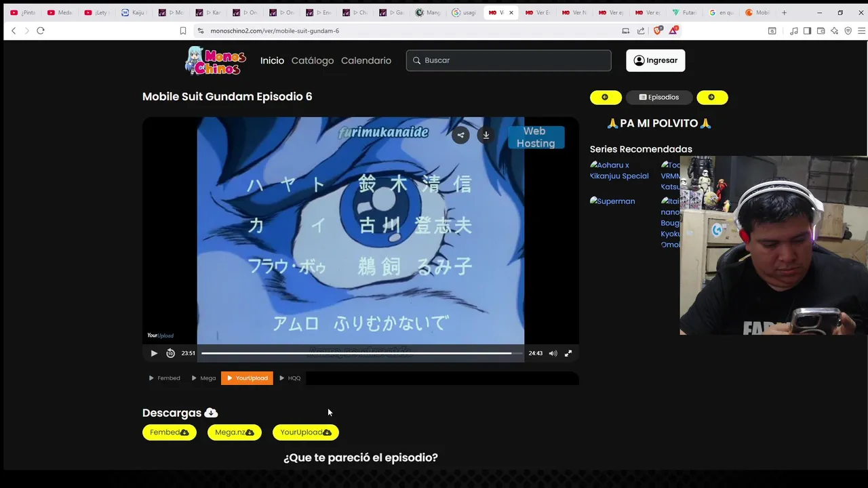Open the VPN shield icon in the toolbar

848,30
